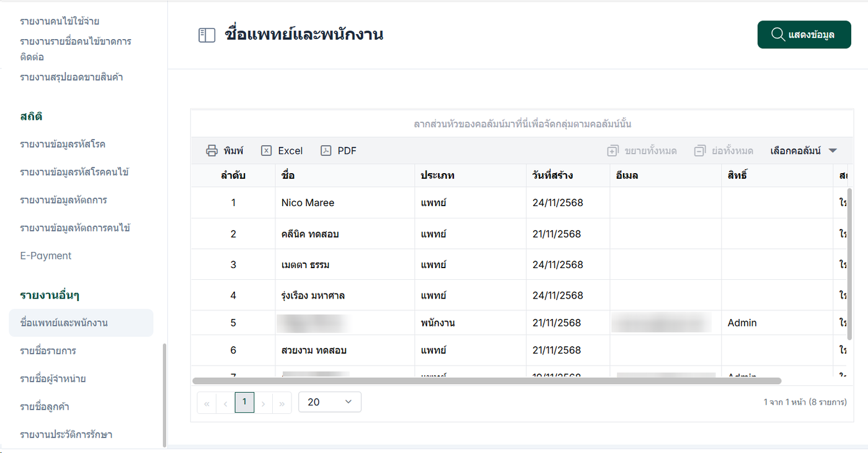868x453 pixels.
Task: Open the page size dropdown showing 20
Action: tap(330, 402)
